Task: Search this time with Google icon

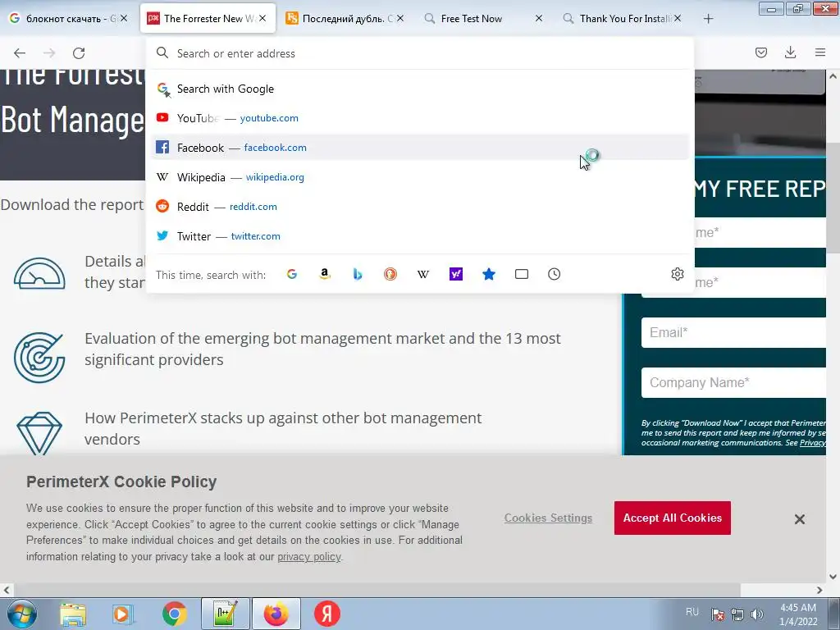Action: click(x=292, y=274)
